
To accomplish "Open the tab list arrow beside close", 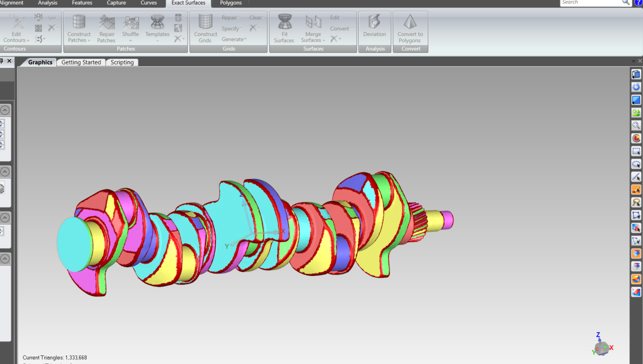I will click(633, 61).
